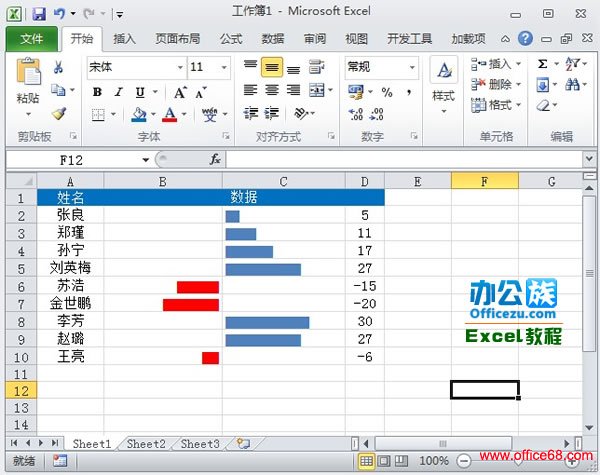Open the 删除 cells dropdown arrow

[x=518, y=84]
